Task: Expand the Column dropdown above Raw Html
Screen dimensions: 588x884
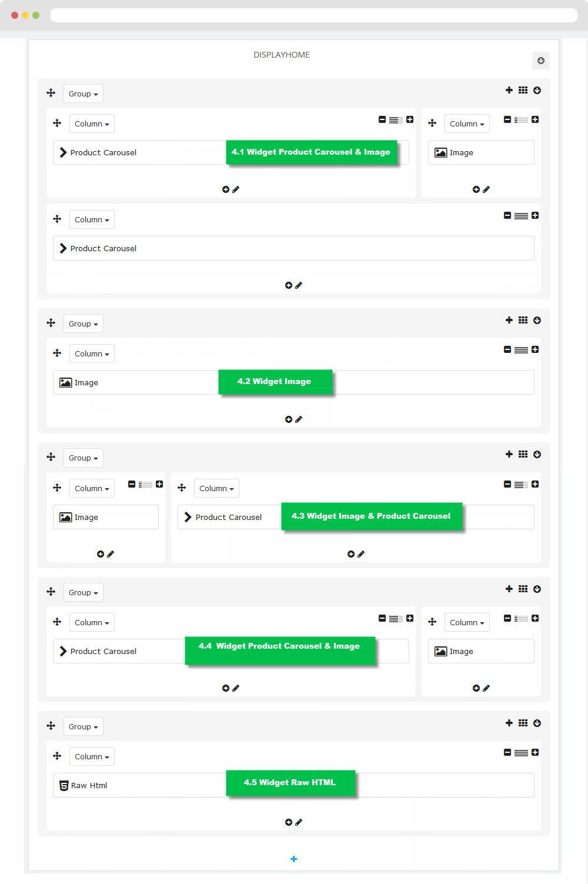Action: click(x=92, y=756)
